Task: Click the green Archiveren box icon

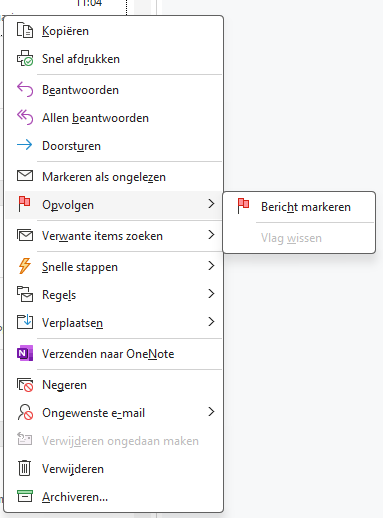Action: pyautogui.click(x=25, y=496)
